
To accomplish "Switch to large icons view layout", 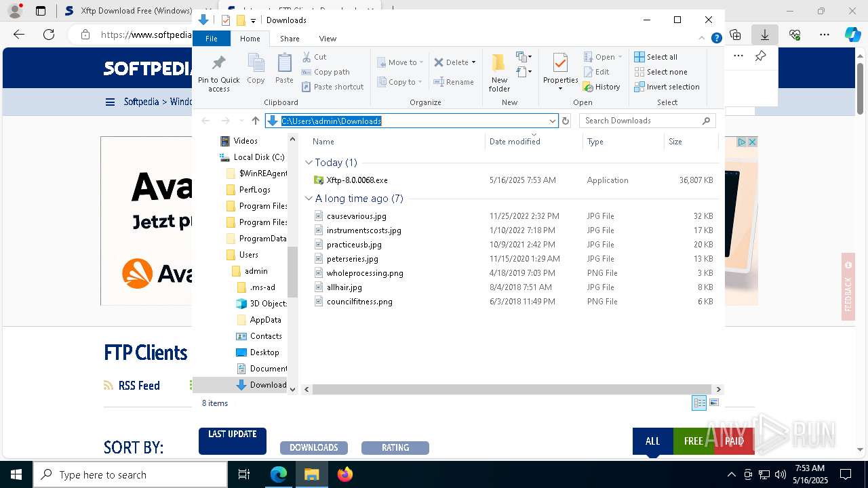I will click(713, 403).
